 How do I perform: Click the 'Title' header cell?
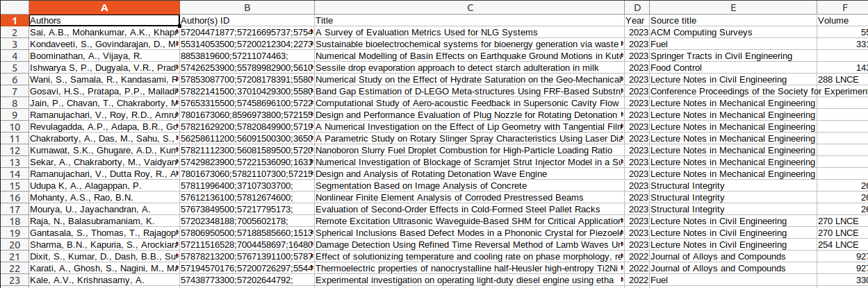coord(469,21)
